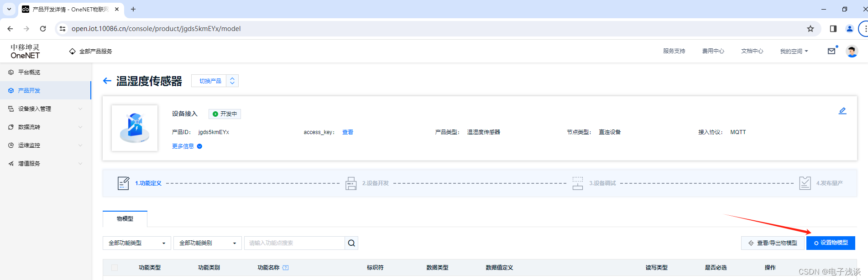Expand 设备接入管理 in the sidebar
868x280 pixels.
pyautogui.click(x=46, y=109)
